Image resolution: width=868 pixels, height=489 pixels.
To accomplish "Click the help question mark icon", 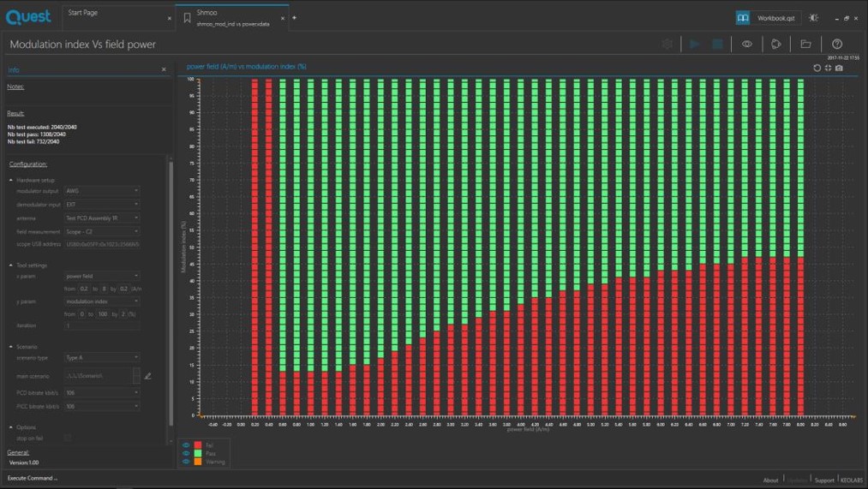I will pos(837,44).
